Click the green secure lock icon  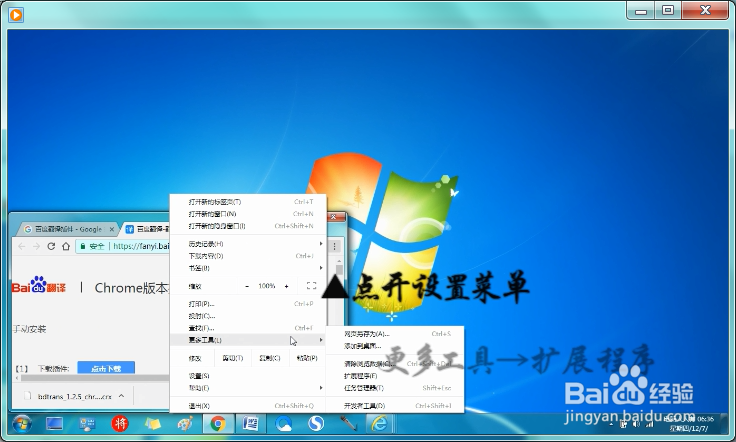tap(83, 246)
